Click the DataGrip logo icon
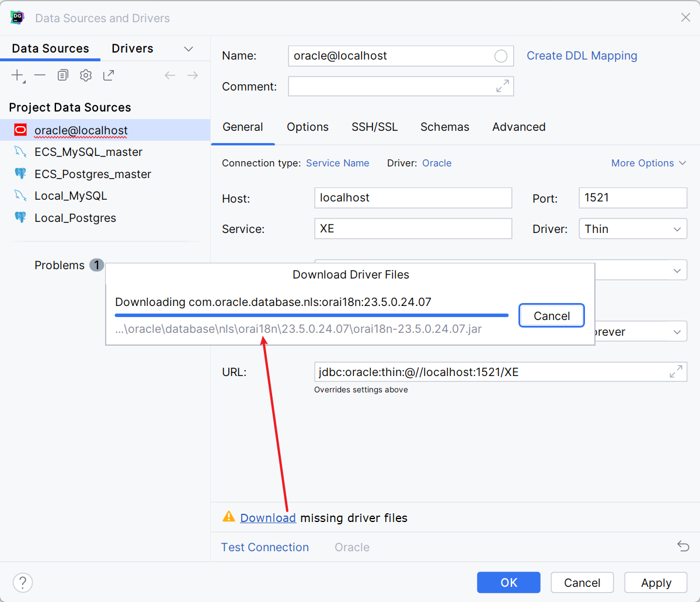700x602 pixels. 18,18
